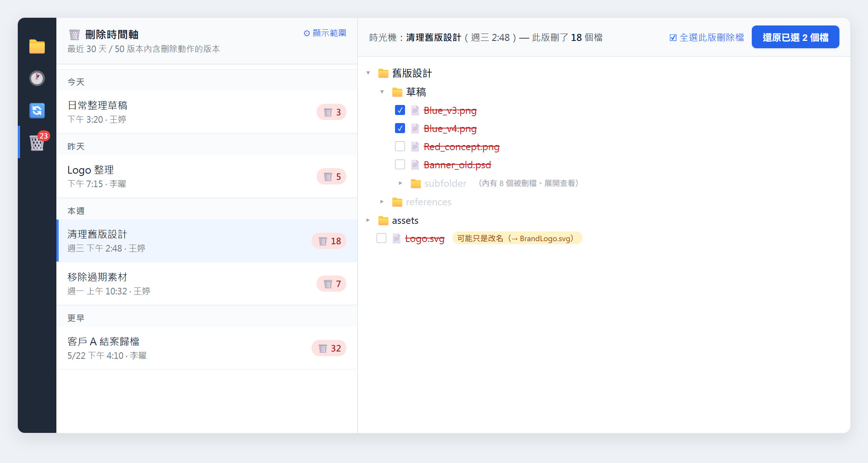
Task: Click the Red_concept.png file icon
Action: (x=415, y=147)
